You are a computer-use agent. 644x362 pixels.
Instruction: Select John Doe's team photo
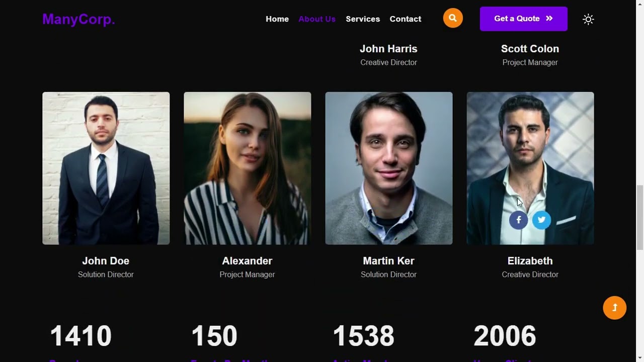pos(106,168)
